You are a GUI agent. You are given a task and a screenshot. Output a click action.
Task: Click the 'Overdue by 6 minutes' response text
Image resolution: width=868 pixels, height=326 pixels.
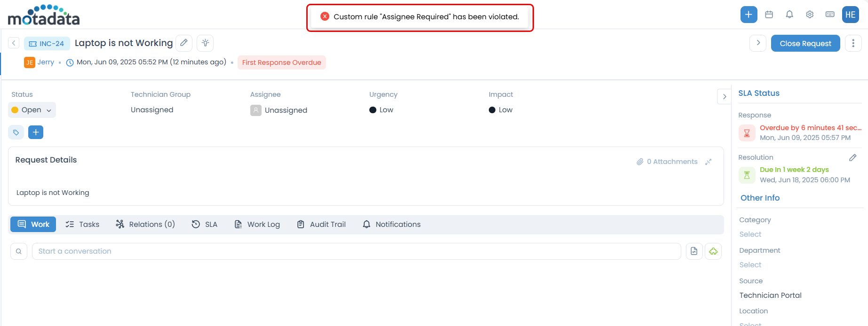pyautogui.click(x=810, y=128)
